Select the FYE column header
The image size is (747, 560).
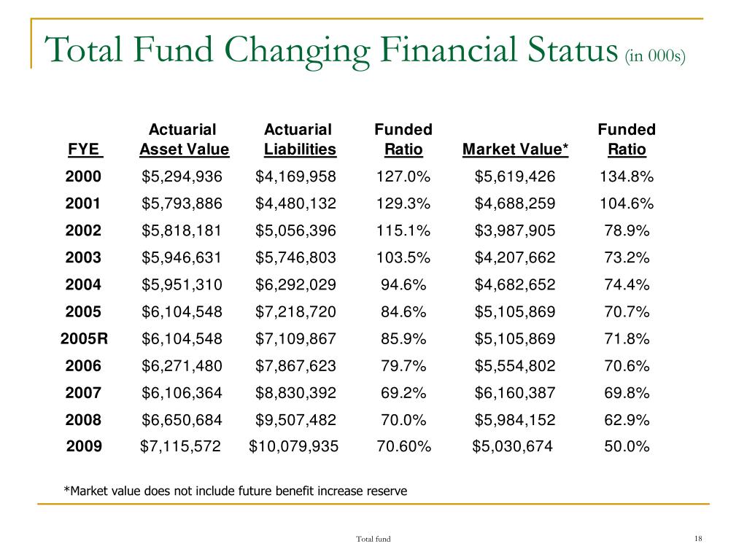tap(84, 149)
